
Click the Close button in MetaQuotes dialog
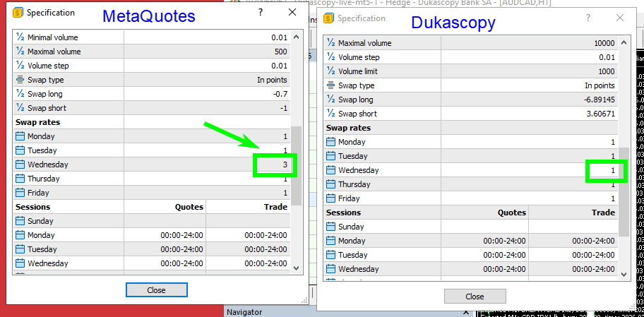coord(156,290)
